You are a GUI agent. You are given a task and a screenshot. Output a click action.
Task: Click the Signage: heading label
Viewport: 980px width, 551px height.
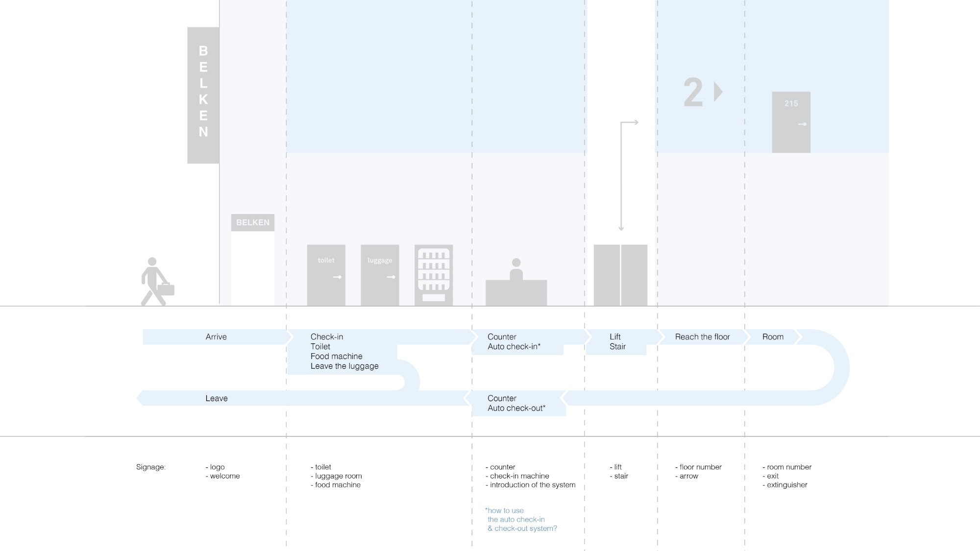(151, 467)
